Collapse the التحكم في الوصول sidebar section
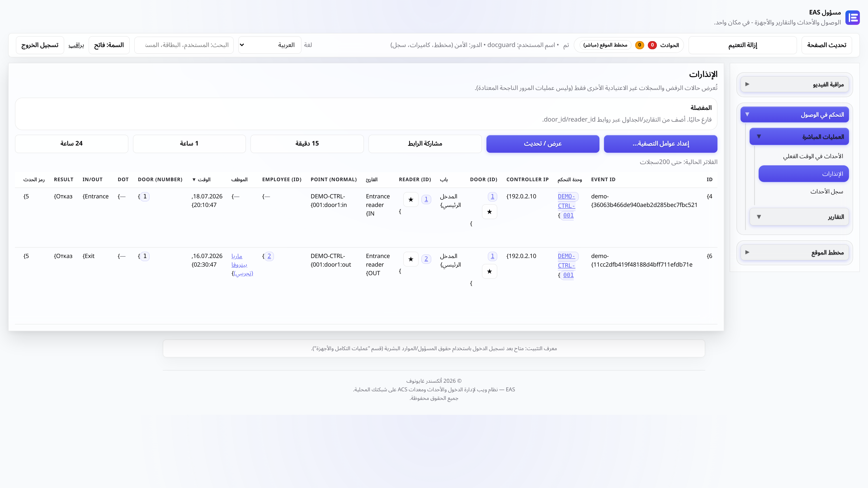The width and height of the screenshot is (868, 488). 795,115
